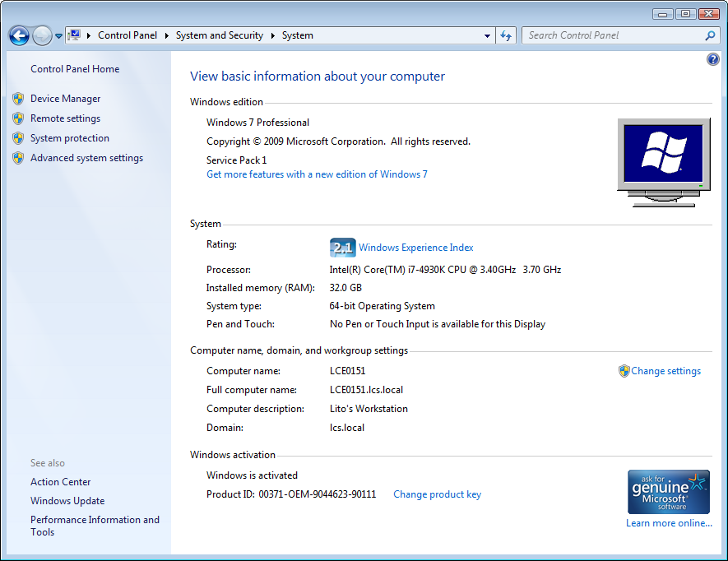Open the address bar history dropdown
Image resolution: width=728 pixels, height=561 pixels.
(487, 35)
